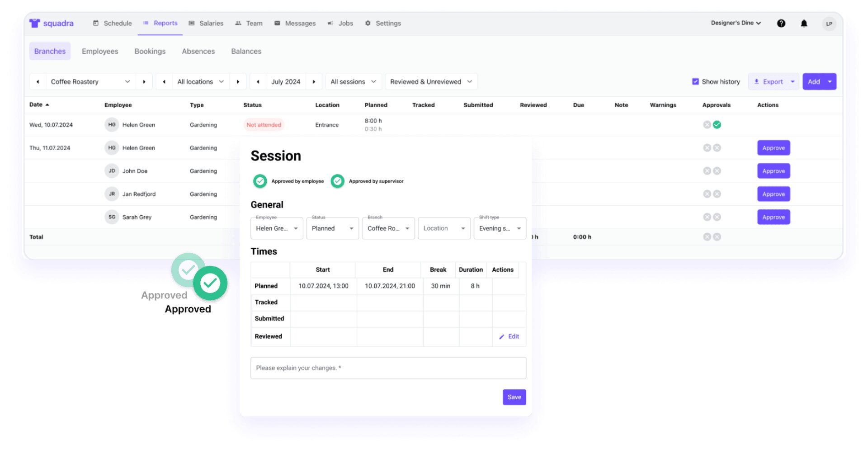Go to next location arrow after All locations

pos(238,82)
